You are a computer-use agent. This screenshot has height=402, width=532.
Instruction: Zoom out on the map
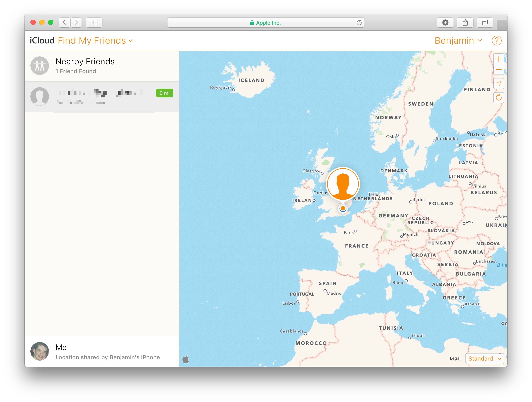click(x=499, y=69)
